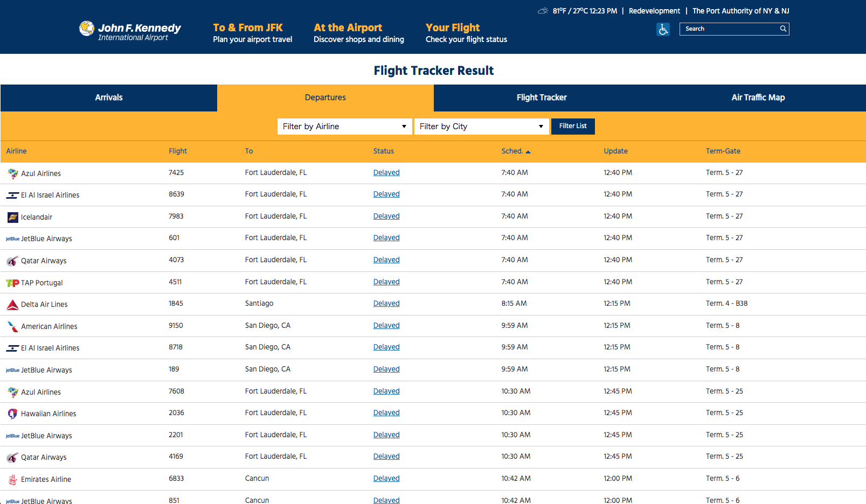Image resolution: width=866 pixels, height=504 pixels.
Task: Click the search magnifying glass icon
Action: pyautogui.click(x=783, y=29)
